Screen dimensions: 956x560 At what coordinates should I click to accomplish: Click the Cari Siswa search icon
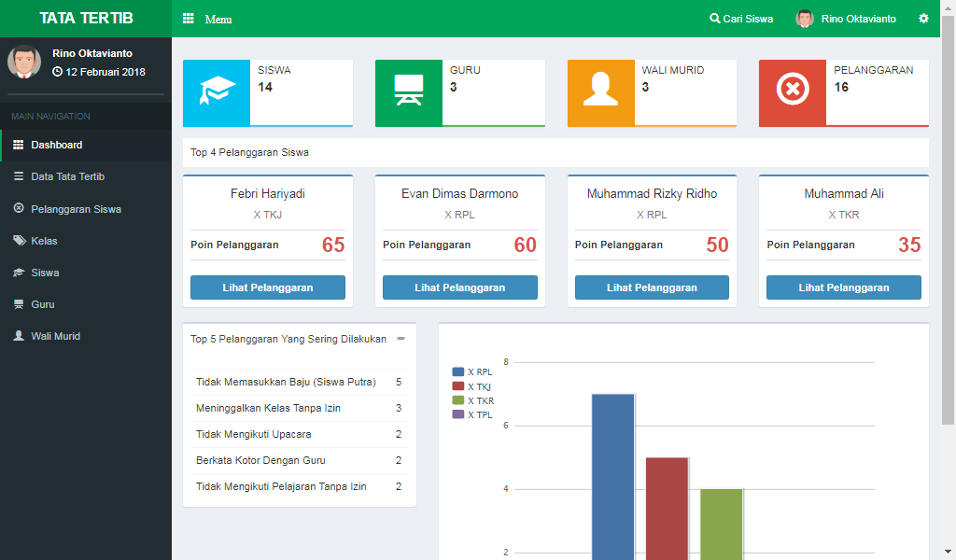pyautogui.click(x=715, y=19)
